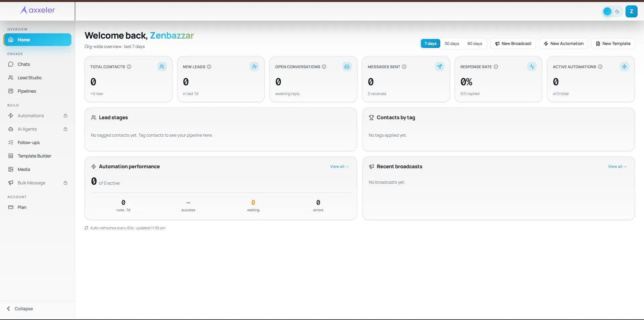Open the Plan account page
The width and height of the screenshot is (644, 320).
(x=37, y=207)
